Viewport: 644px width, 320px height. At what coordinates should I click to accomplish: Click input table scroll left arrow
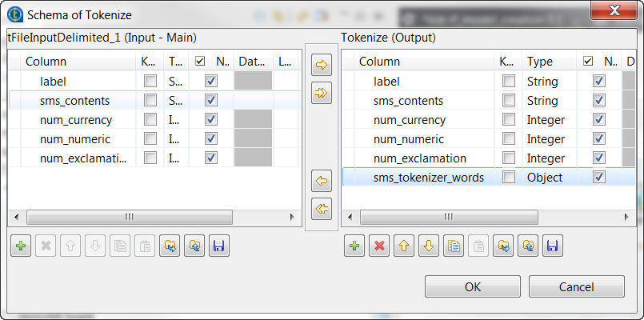tap(17, 217)
